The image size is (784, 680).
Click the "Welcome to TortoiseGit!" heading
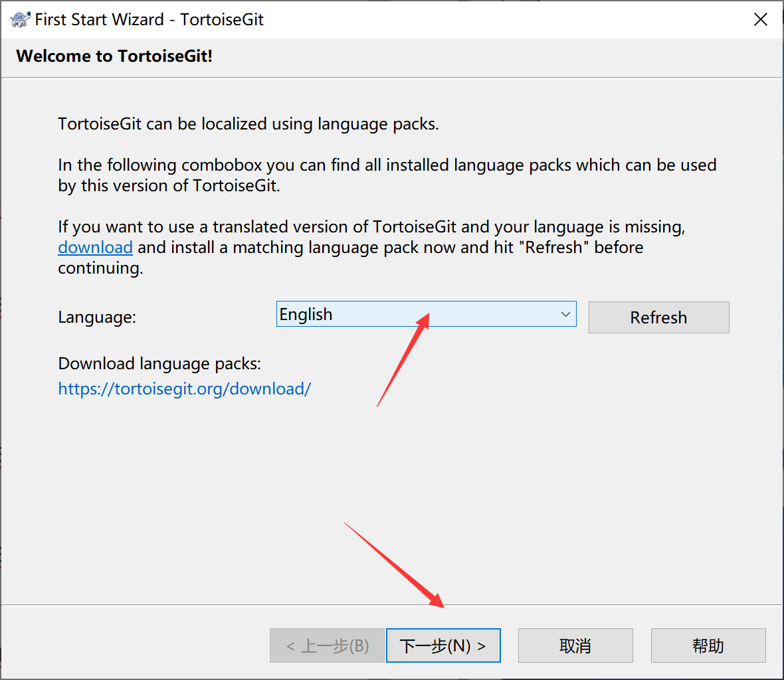click(x=114, y=56)
